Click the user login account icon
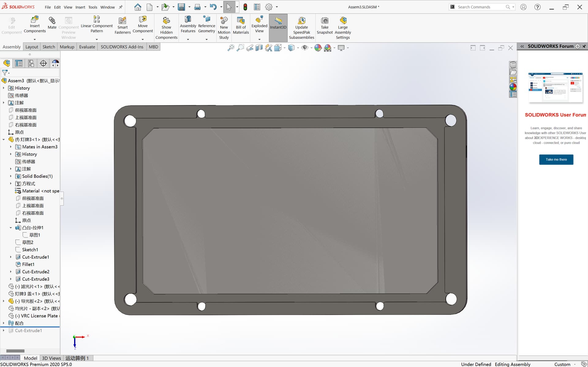 point(523,7)
